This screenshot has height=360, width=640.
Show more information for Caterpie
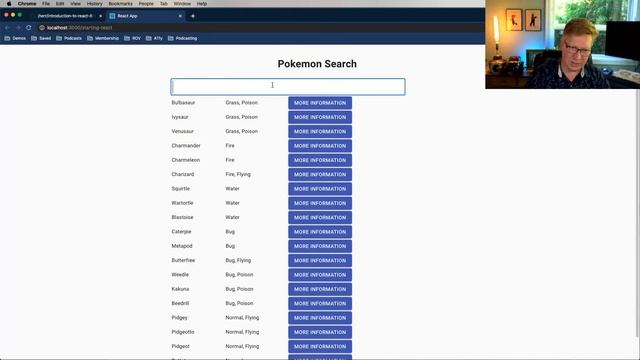pos(320,232)
